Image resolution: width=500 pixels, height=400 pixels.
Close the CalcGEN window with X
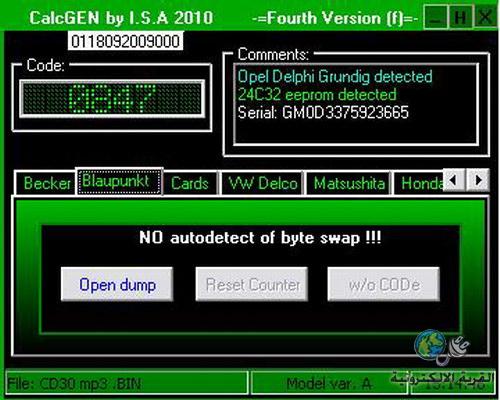click(485, 17)
